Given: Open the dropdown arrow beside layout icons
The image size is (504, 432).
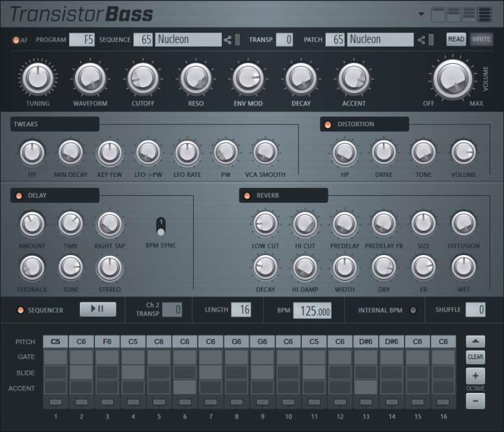Looking at the screenshot, I should [x=421, y=14].
